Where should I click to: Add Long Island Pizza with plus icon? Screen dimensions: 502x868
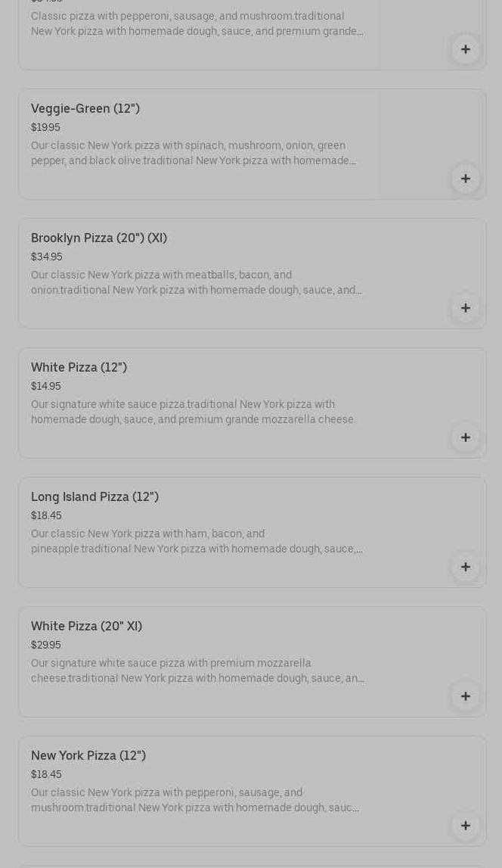coord(465,567)
